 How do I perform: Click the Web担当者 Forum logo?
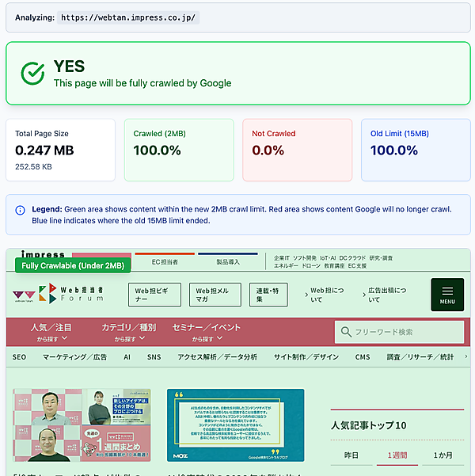pos(58,294)
